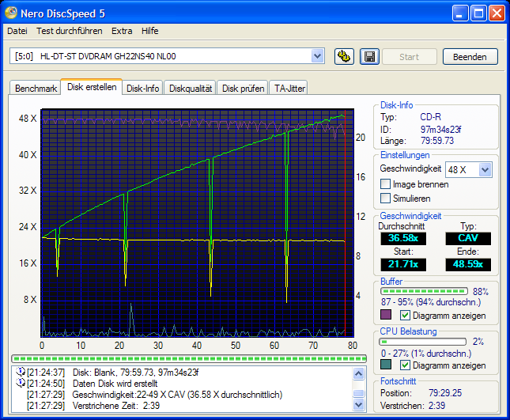510x420 pixels.
Task: Select the TA-Jitter tab
Action: click(289, 89)
